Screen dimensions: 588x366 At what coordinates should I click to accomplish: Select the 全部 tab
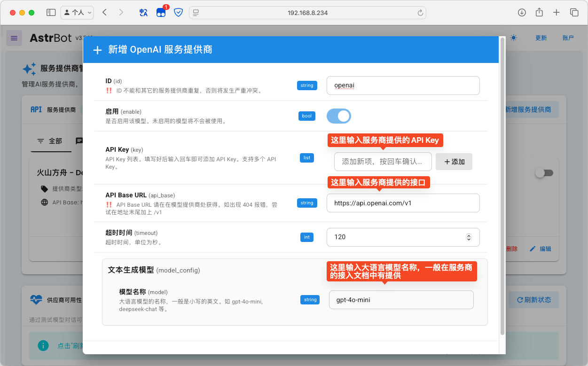(x=50, y=141)
